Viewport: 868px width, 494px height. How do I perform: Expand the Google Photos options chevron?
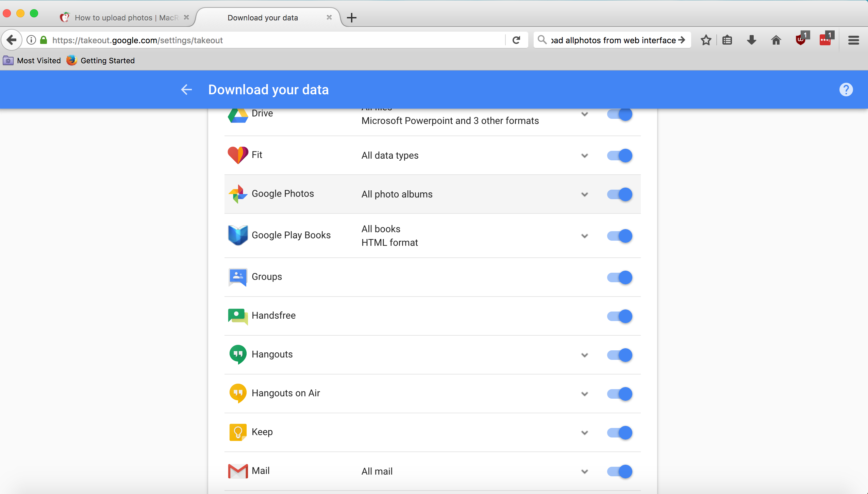585,195
